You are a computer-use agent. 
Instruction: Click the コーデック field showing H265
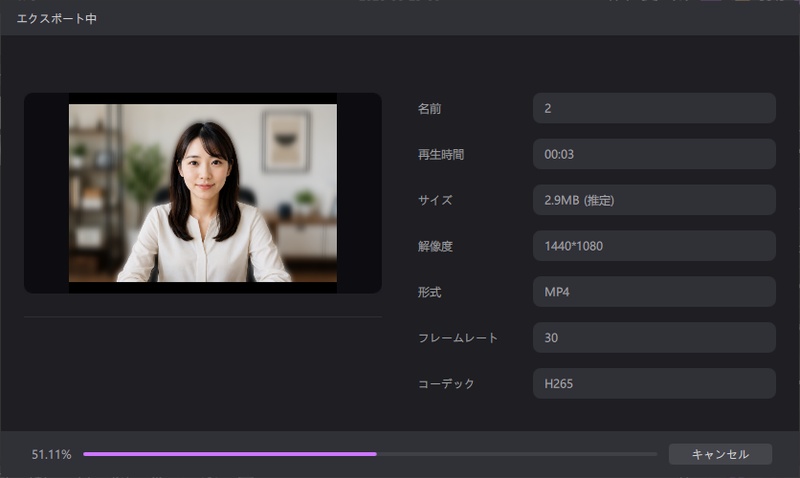(654, 384)
